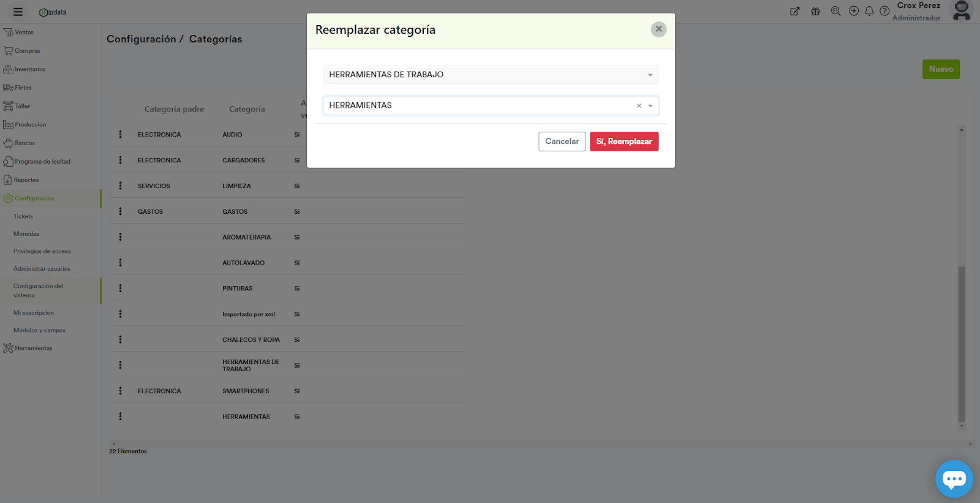Open the Inventarios sidebar menu
Viewport: 980px width, 503px height.
tap(29, 69)
